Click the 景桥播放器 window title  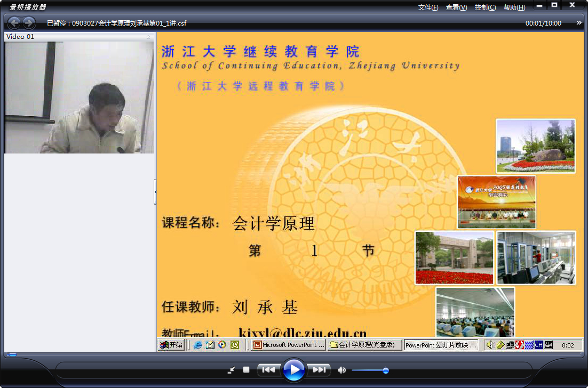tap(28, 7)
